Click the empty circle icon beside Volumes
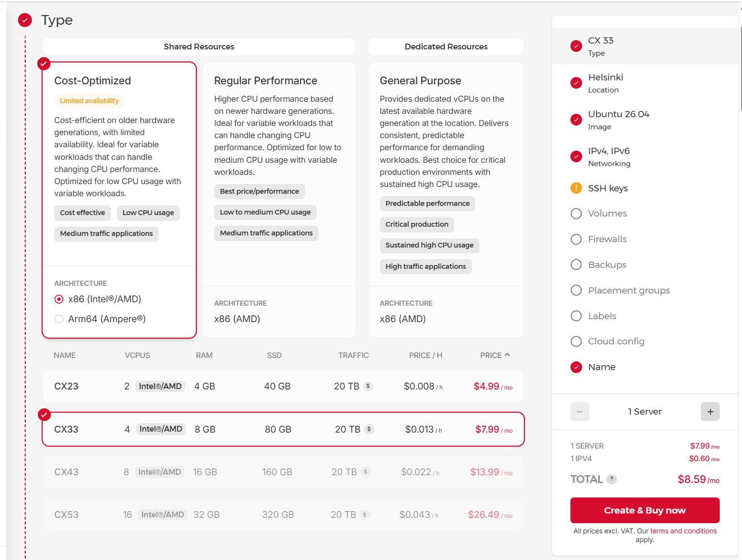Screen dimensions: 742x560 click(x=576, y=214)
